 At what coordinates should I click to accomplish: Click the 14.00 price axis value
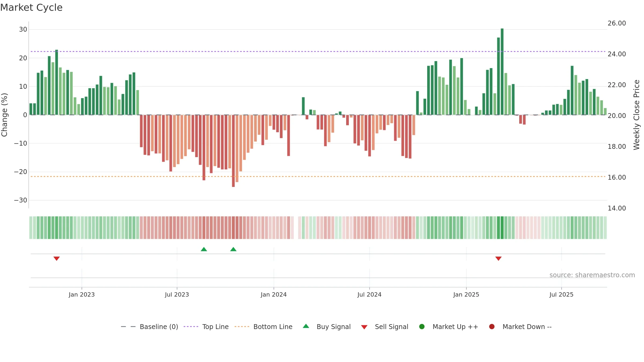pos(617,208)
